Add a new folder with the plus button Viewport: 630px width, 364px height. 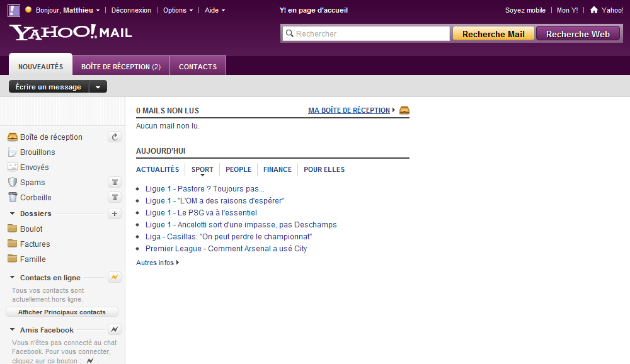coord(115,213)
